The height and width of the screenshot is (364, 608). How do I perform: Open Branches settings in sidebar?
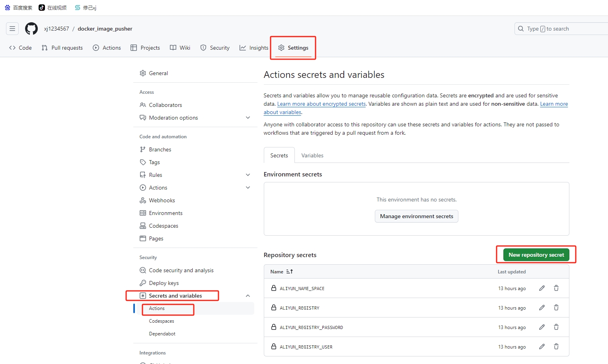[x=160, y=149]
